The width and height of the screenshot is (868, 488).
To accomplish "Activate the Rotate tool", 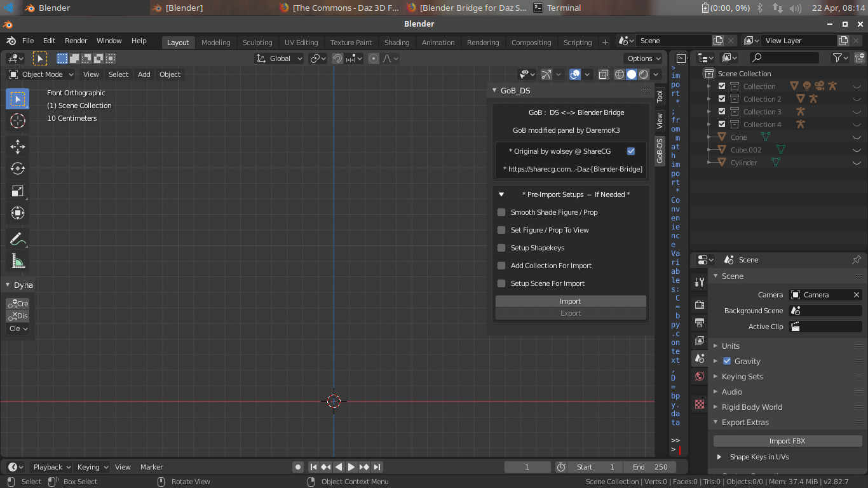I will coord(18,169).
